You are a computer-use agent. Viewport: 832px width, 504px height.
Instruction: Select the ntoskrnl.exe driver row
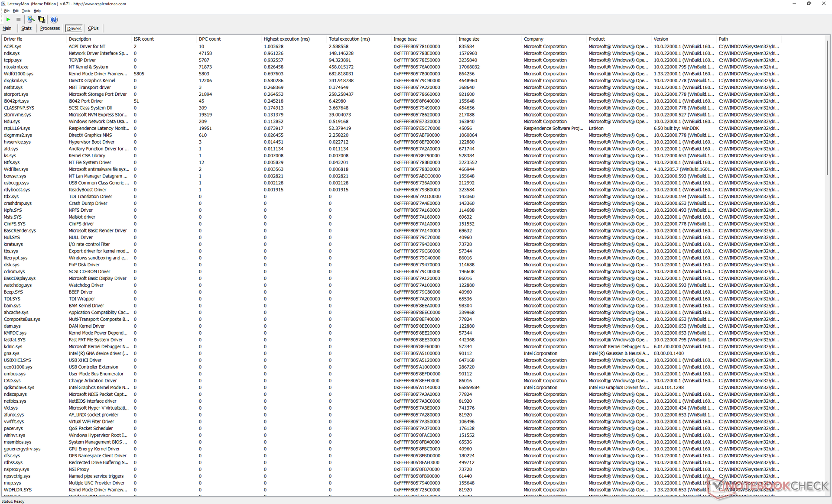tap(16, 67)
